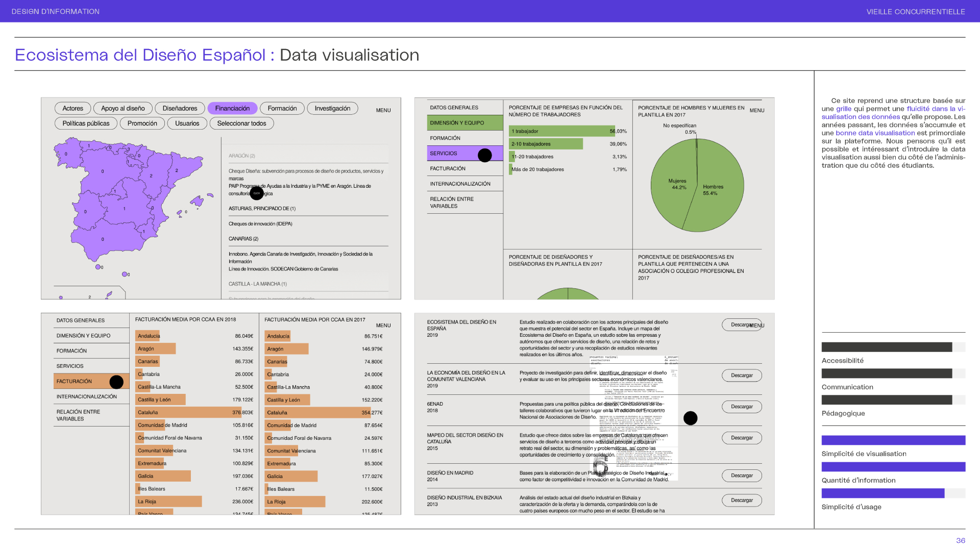Click the black dot near the document preview
The height and width of the screenshot is (551, 980).
(x=690, y=418)
